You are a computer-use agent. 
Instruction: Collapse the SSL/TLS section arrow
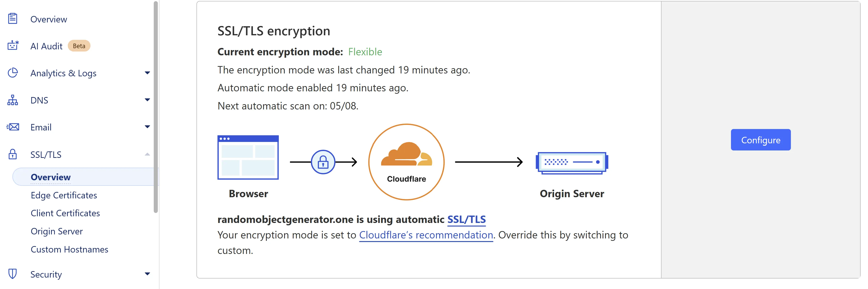(147, 154)
